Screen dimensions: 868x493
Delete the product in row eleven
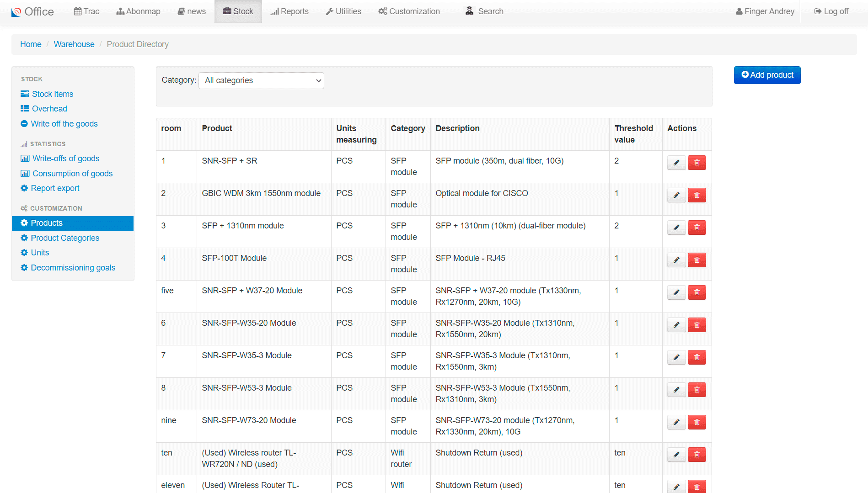coord(697,487)
